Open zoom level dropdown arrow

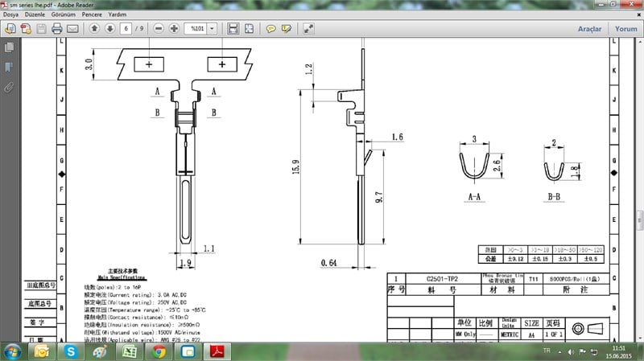(x=212, y=28)
